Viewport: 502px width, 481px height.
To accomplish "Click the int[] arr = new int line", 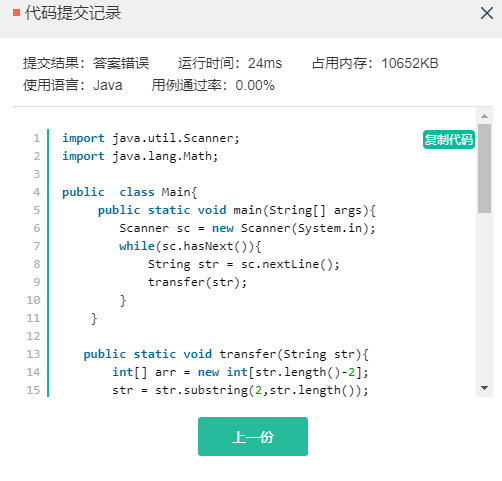I will 240,372.
